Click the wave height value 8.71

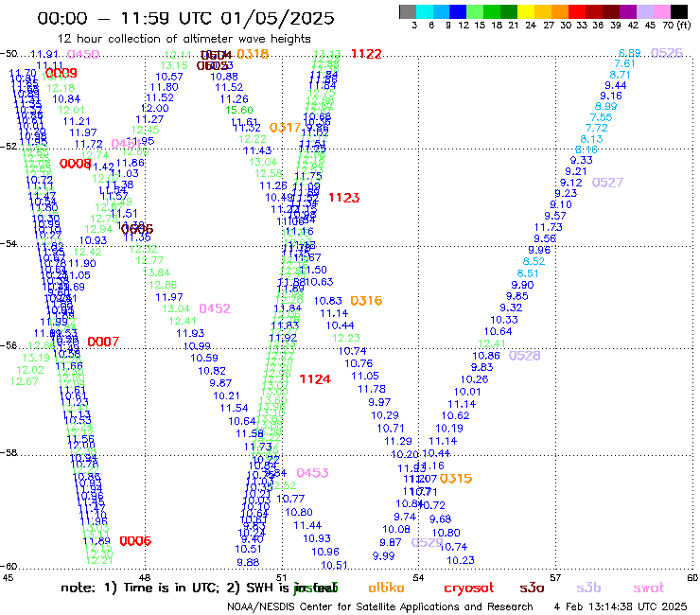621,75
